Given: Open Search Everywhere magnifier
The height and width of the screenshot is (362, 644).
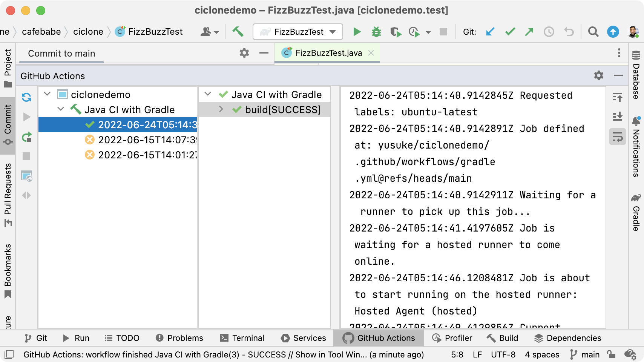Looking at the screenshot, I should (x=593, y=32).
